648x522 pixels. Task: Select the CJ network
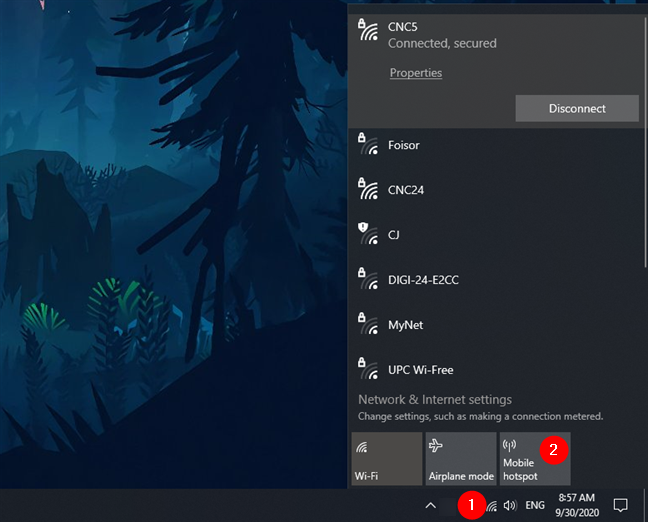click(x=496, y=235)
